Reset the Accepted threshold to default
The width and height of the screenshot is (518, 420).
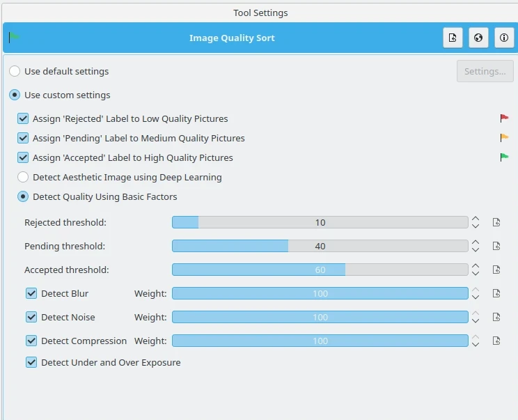pos(496,270)
